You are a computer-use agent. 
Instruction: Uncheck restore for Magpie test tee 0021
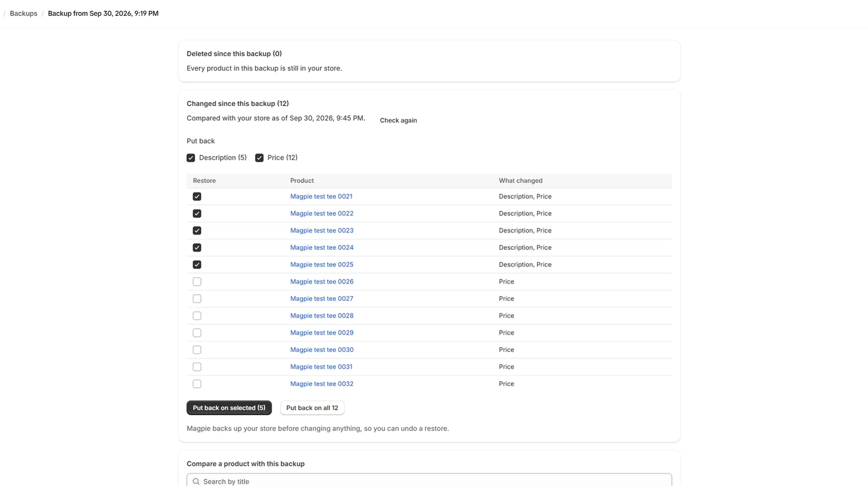click(197, 196)
